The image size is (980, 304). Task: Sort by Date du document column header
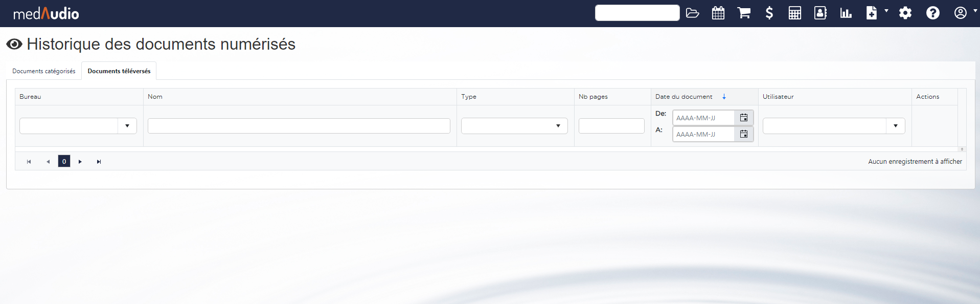tap(683, 97)
